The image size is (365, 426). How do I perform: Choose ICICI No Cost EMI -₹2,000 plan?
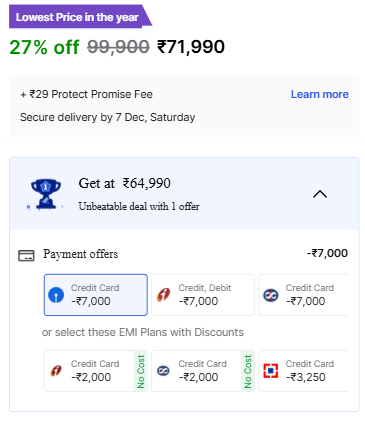coord(96,371)
